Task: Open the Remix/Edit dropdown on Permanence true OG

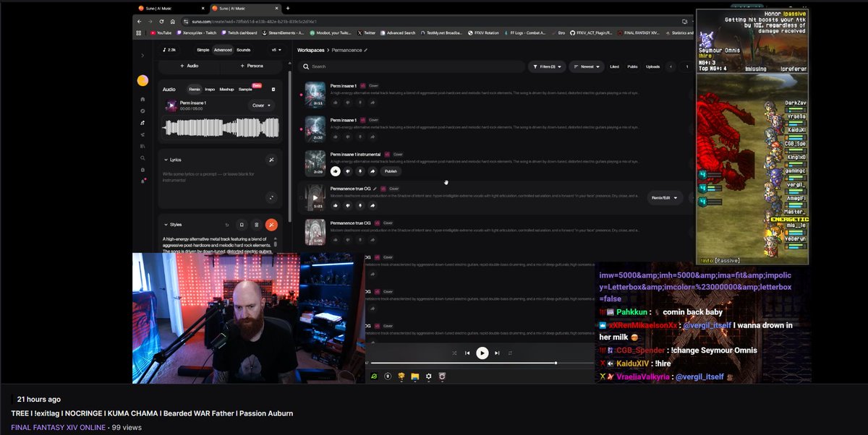Action: click(x=665, y=197)
